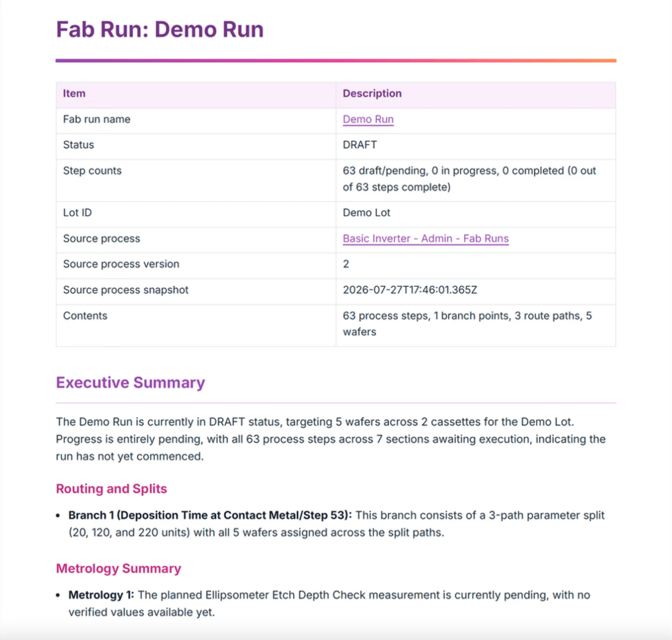Click the 'Fab Run: Demo Run' title
The image size is (672, 640).
tap(160, 29)
